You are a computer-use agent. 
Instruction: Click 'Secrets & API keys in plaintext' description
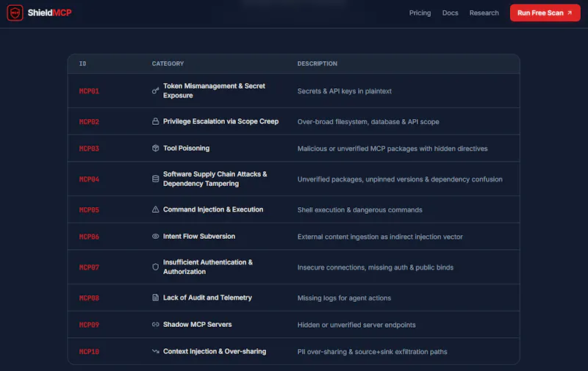coord(344,91)
